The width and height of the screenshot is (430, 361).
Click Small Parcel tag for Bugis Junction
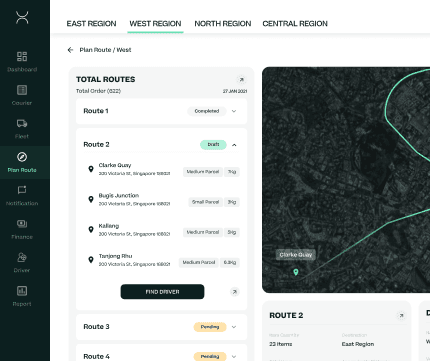pos(205,202)
